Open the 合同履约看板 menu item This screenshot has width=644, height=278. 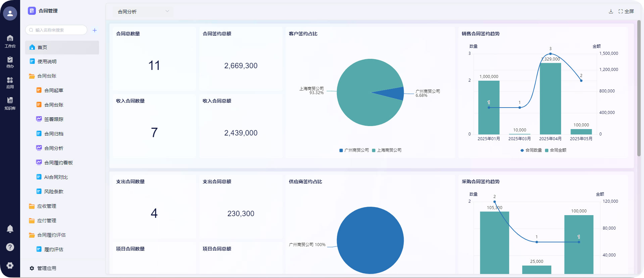coord(58,163)
